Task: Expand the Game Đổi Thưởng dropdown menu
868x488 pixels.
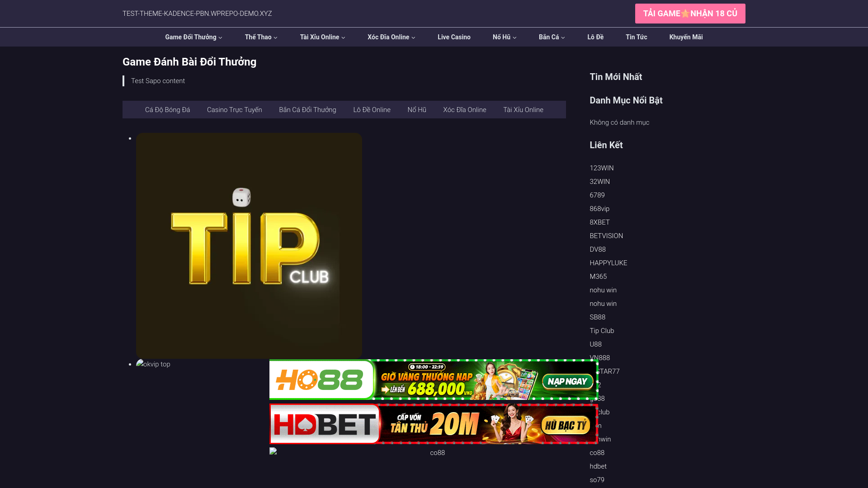Action: [x=193, y=37]
